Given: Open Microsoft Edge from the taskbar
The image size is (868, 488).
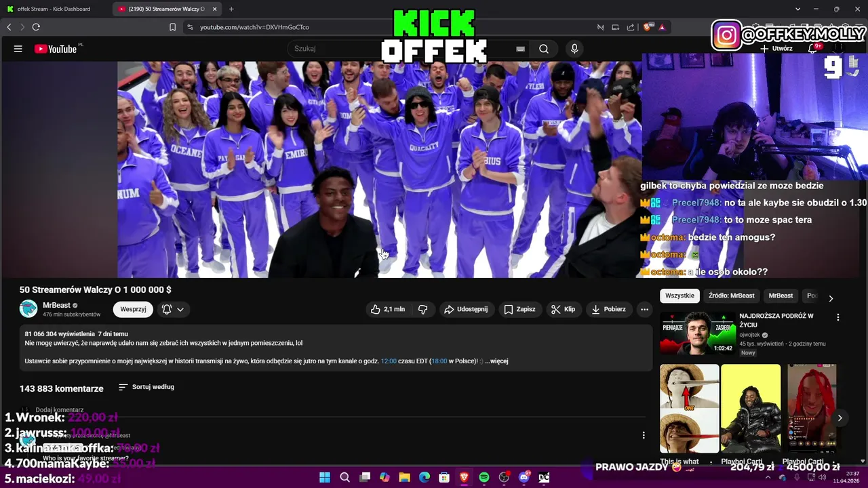Looking at the screenshot, I should [x=425, y=477].
